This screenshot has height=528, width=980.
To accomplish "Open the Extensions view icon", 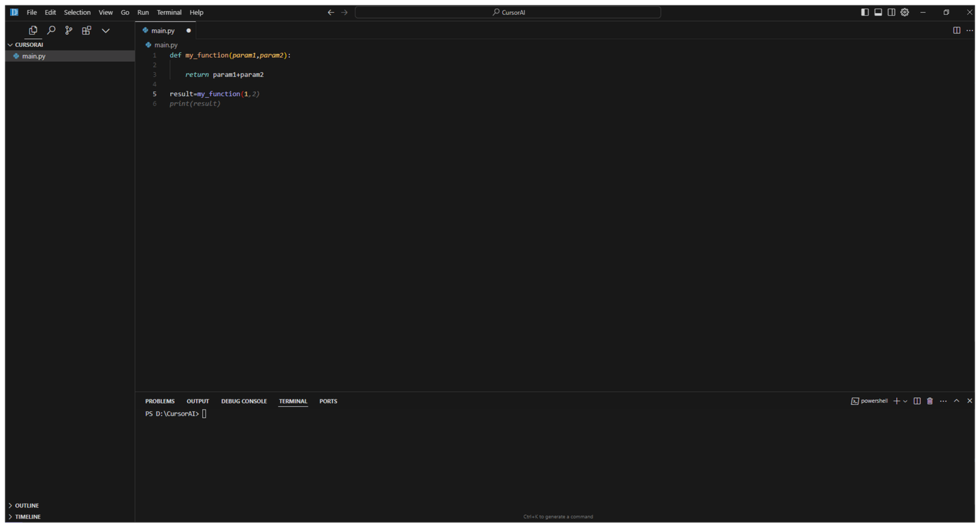I will (x=86, y=30).
